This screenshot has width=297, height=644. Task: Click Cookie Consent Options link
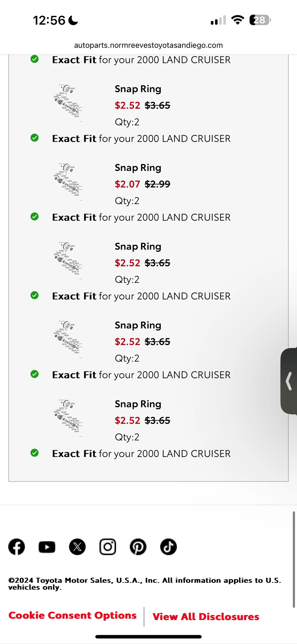72,615
